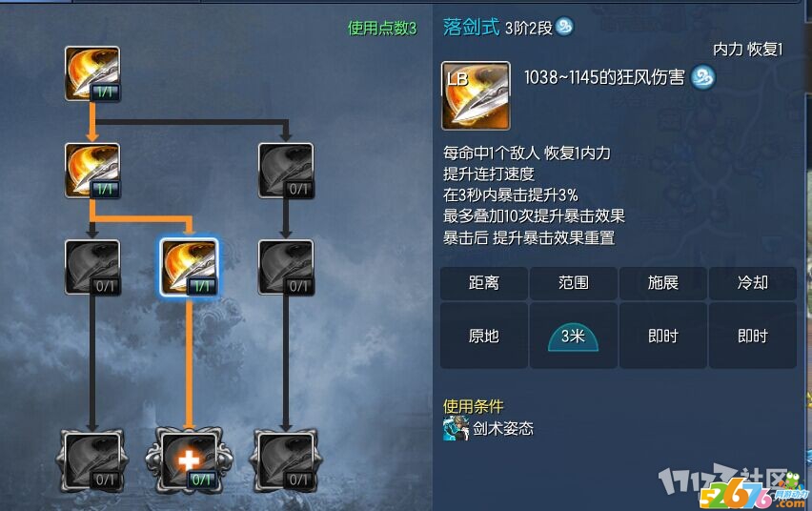Click the wind element icon beside damage text
Image resolution: width=812 pixels, height=511 pixels.
pyautogui.click(x=703, y=77)
